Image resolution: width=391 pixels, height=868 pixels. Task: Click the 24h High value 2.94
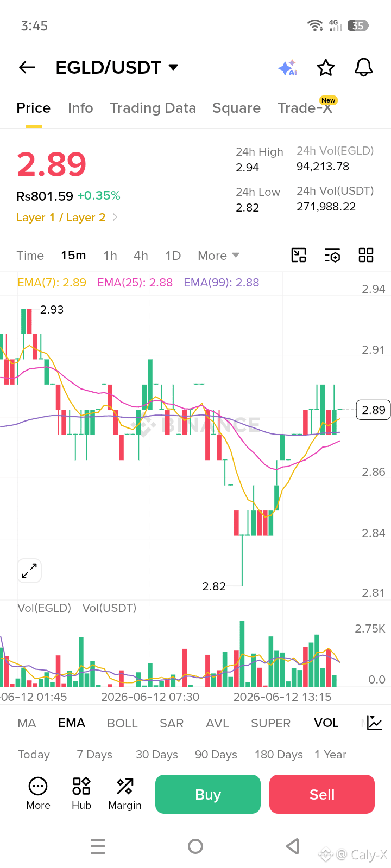(x=248, y=168)
